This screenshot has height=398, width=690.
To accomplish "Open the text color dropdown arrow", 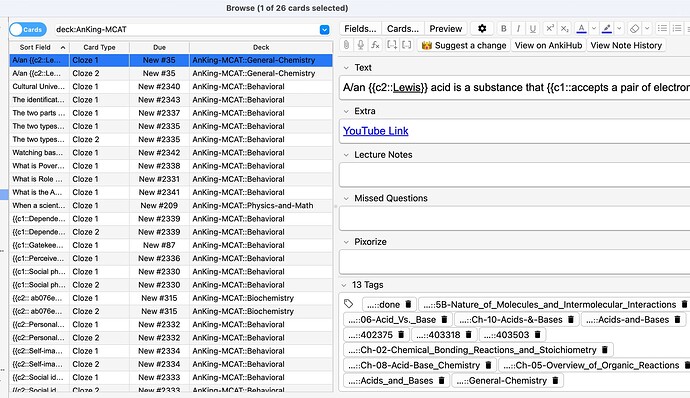I will pos(594,29).
